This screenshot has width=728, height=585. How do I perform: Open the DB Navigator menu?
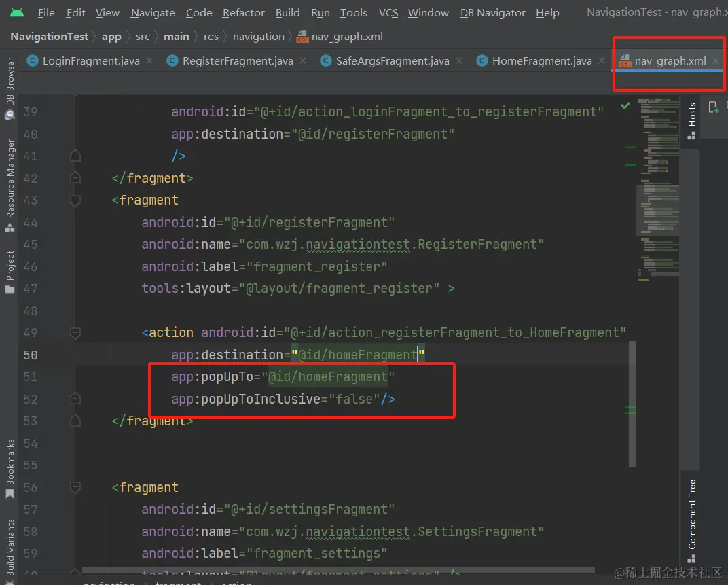coord(492,12)
